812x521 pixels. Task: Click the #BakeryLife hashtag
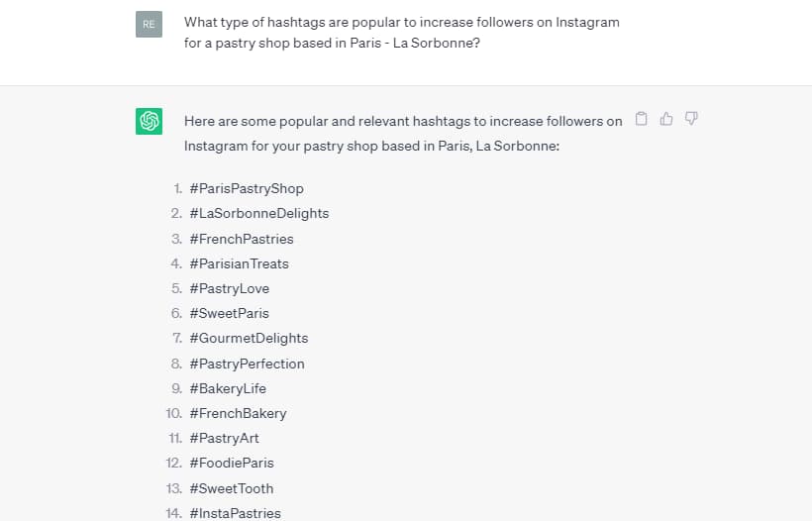tap(228, 388)
